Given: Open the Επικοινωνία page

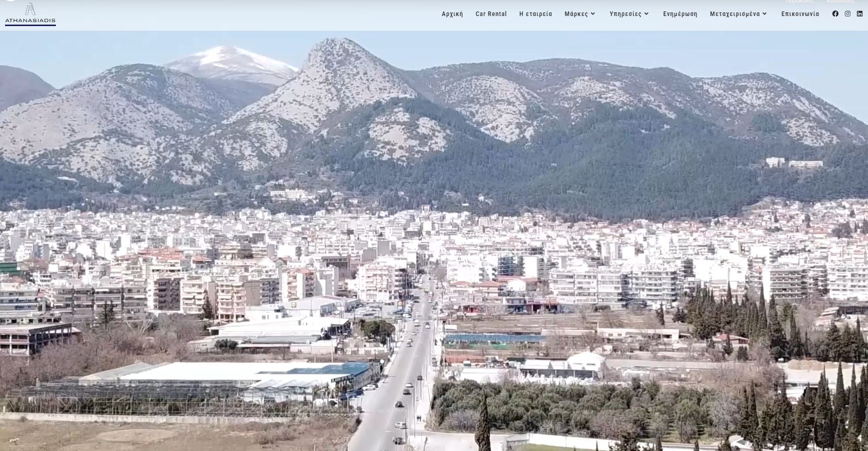Looking at the screenshot, I should [800, 14].
